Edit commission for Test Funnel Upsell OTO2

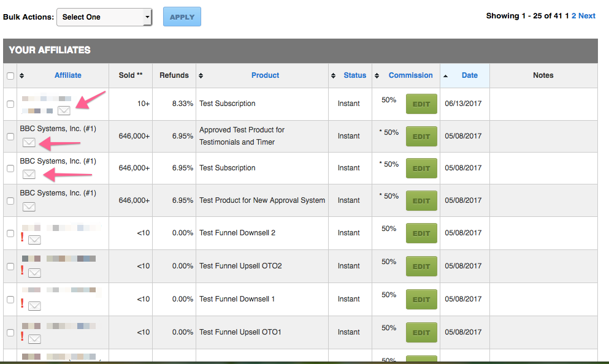[x=421, y=267]
